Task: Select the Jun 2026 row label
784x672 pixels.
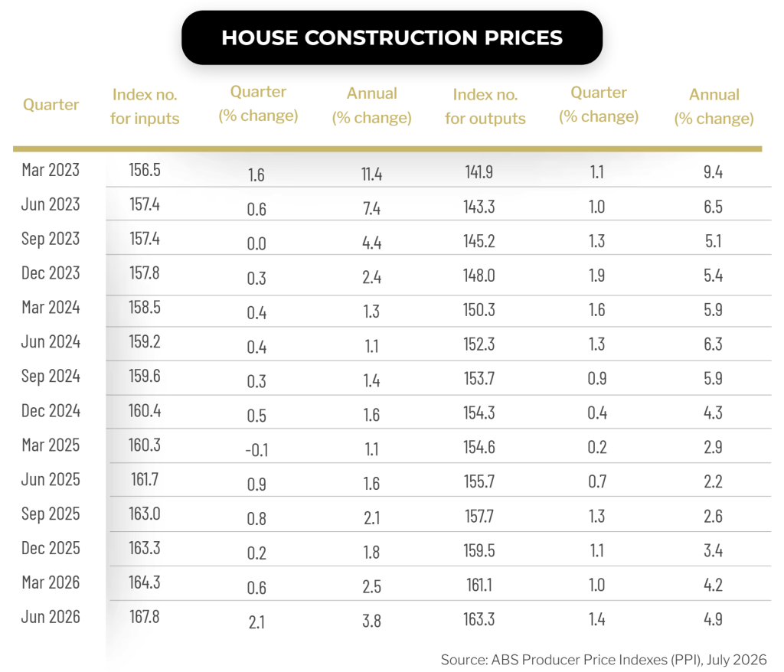Action: pos(51,617)
